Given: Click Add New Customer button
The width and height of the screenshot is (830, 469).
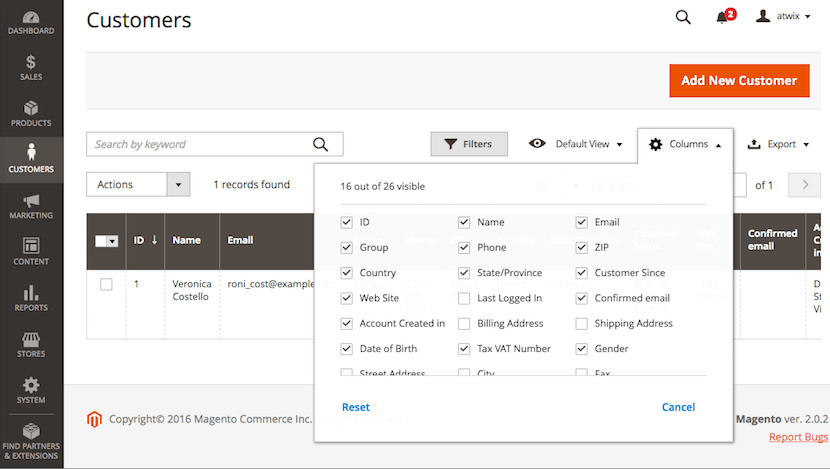Looking at the screenshot, I should (x=739, y=80).
